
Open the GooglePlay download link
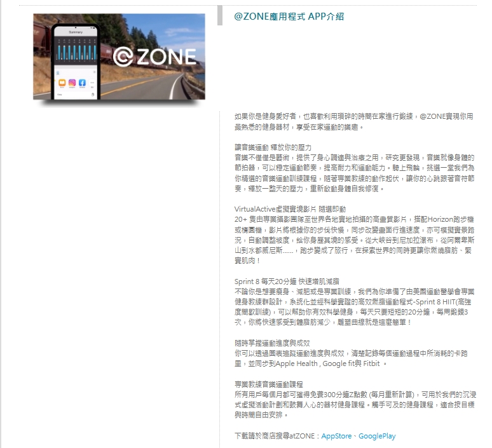tap(377, 436)
